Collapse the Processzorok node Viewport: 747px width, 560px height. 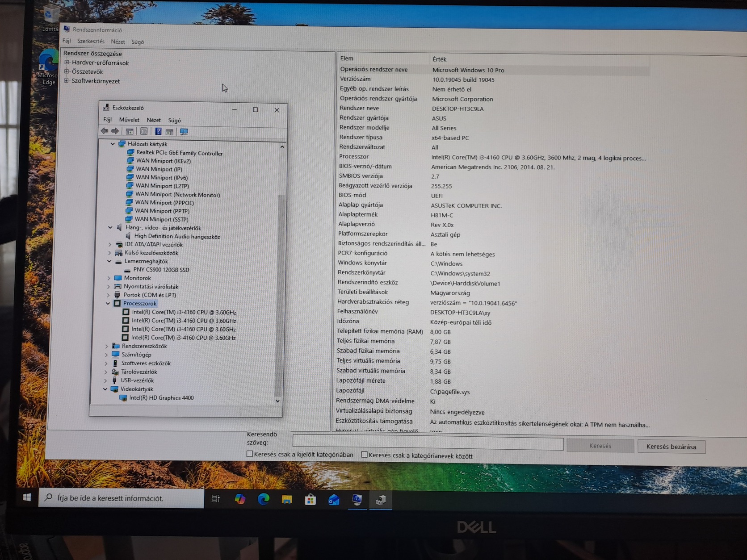click(108, 303)
